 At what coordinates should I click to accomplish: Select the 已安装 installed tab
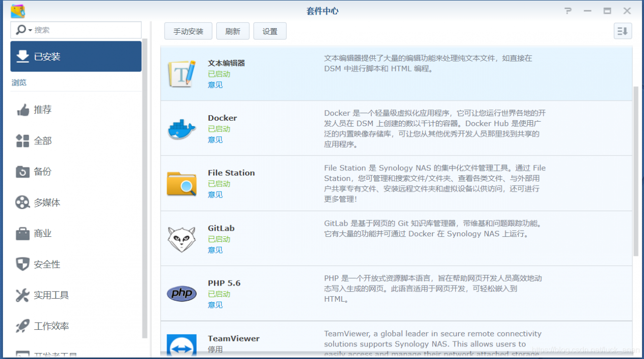click(76, 56)
